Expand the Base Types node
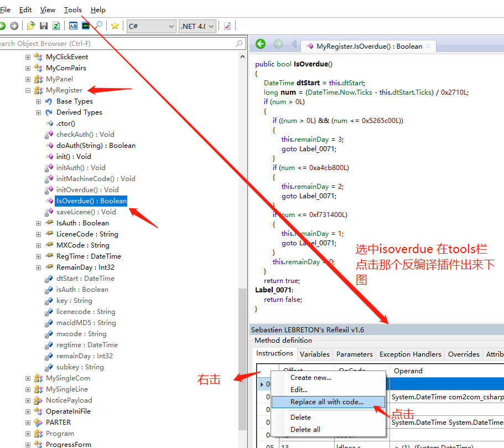 [x=39, y=102]
